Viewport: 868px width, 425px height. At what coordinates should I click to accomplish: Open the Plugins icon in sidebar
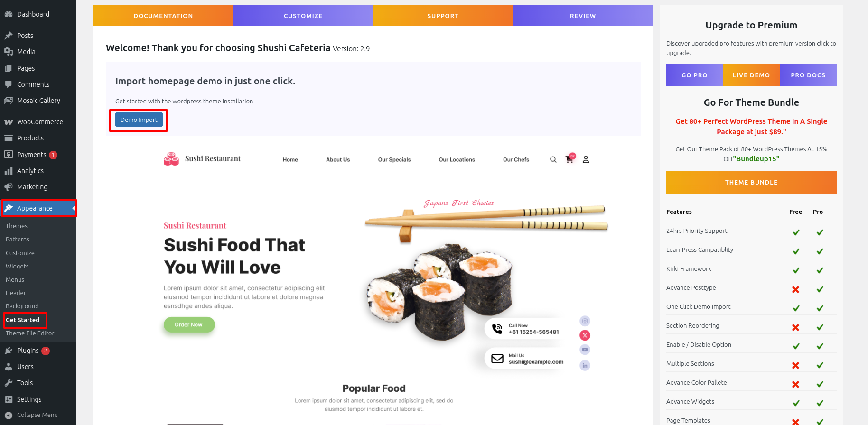[x=9, y=351]
